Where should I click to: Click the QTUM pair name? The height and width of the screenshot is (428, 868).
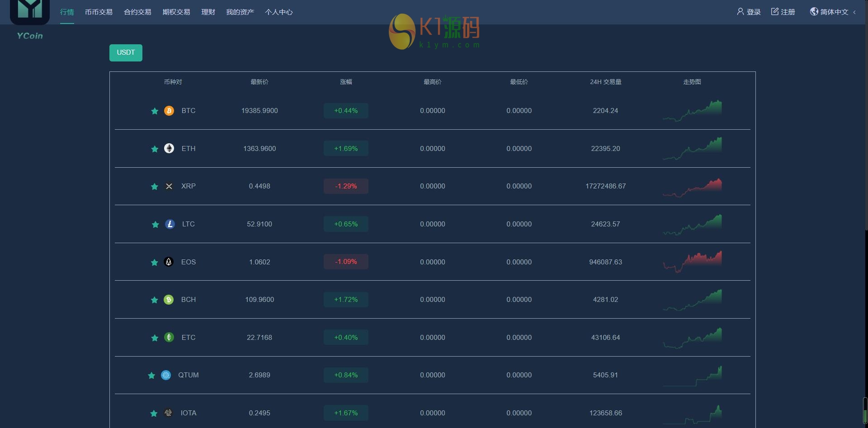click(189, 375)
